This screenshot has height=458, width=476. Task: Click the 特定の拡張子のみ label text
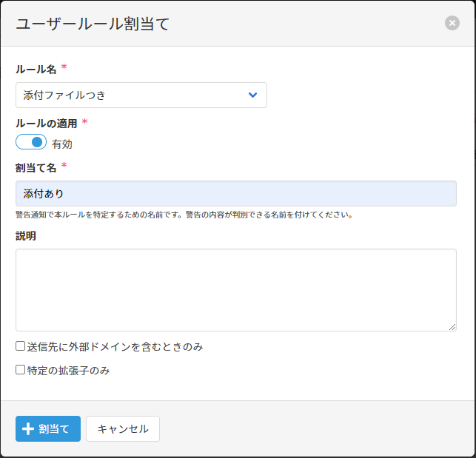(68, 370)
